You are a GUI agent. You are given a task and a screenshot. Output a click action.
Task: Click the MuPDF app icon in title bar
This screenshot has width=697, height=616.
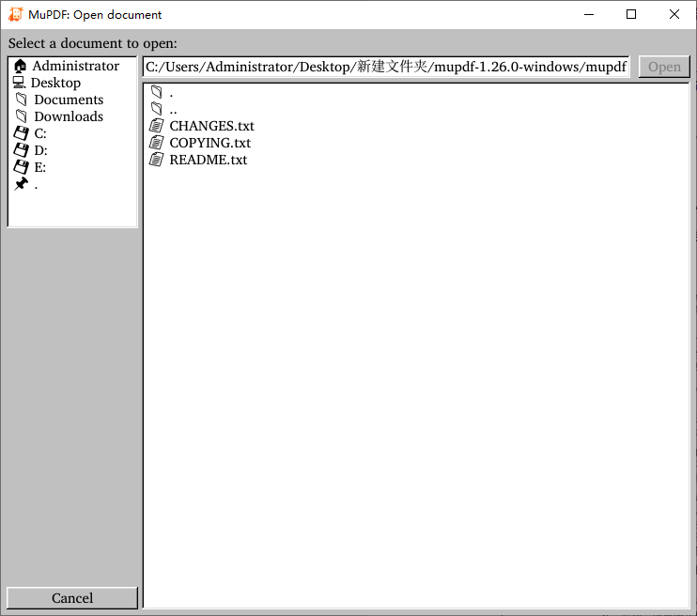pos(16,14)
